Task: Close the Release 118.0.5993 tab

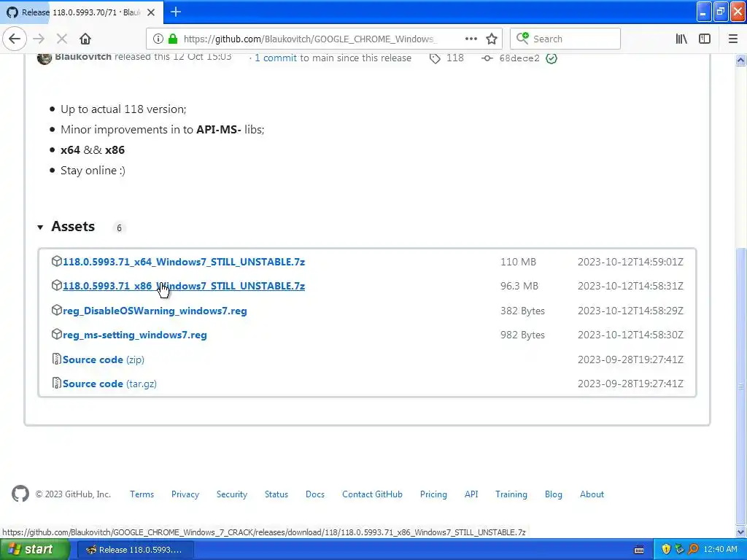Action: click(x=151, y=12)
